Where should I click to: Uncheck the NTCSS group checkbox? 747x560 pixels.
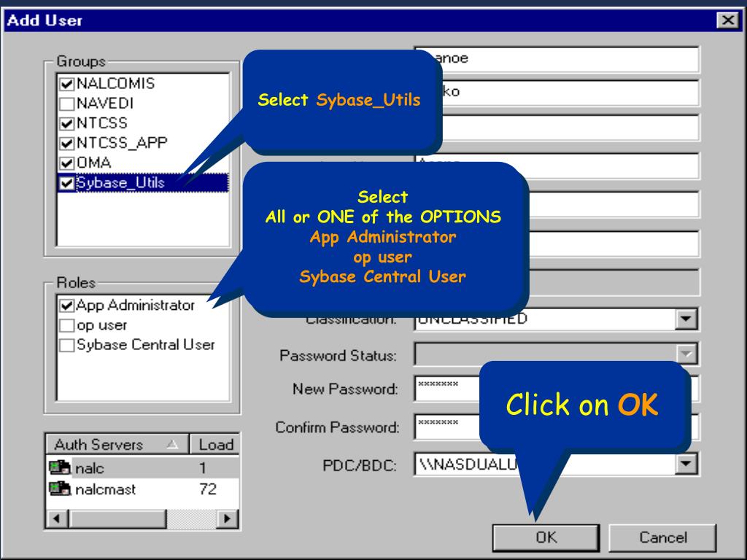(x=66, y=123)
